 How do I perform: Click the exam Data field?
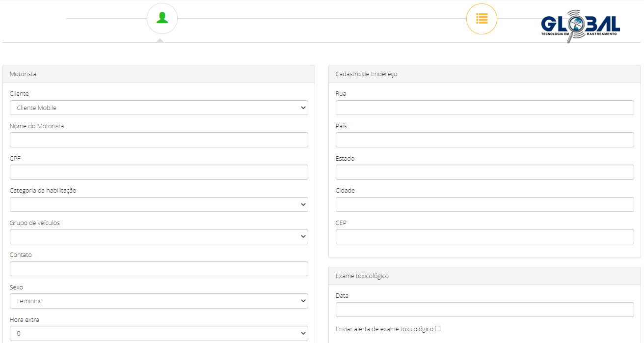click(484, 310)
